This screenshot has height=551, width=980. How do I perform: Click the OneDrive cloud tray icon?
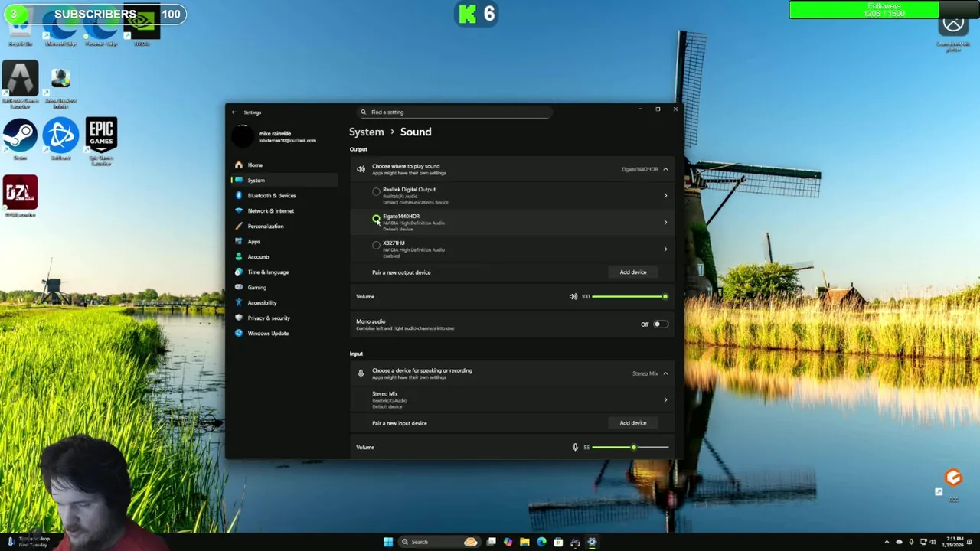[x=899, y=542]
